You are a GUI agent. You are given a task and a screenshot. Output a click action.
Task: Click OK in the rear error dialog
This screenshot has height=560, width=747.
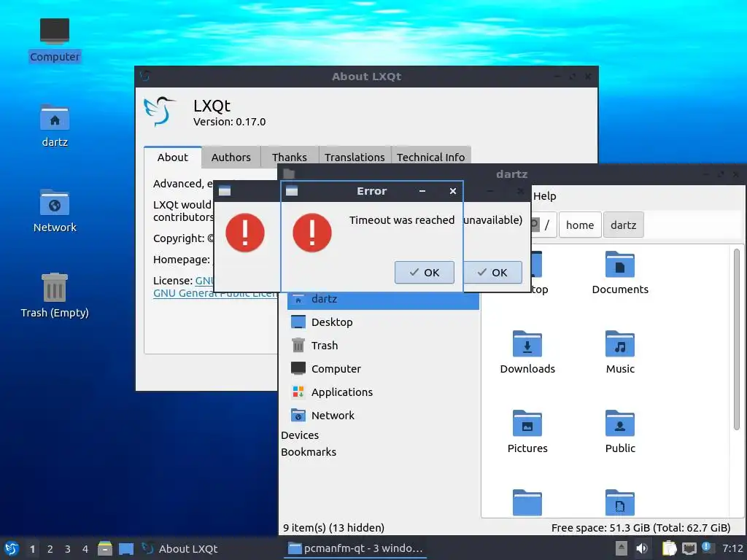[x=492, y=273]
